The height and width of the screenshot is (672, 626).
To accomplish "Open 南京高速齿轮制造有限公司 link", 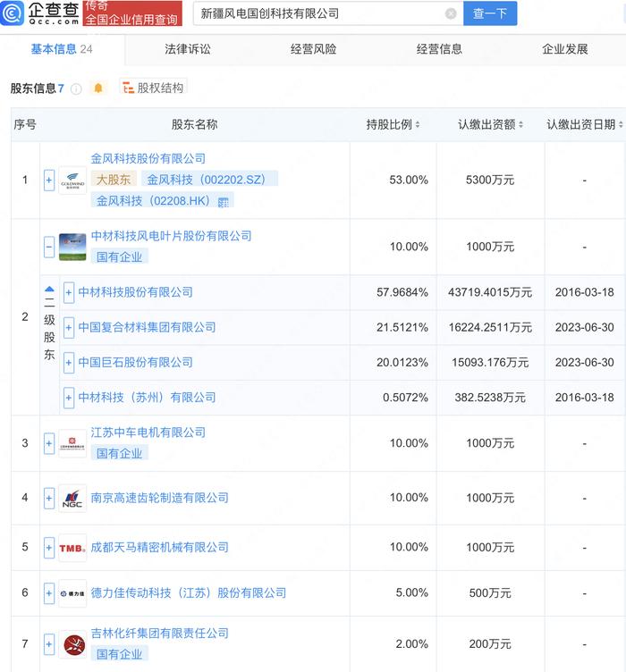I will pyautogui.click(x=159, y=498).
